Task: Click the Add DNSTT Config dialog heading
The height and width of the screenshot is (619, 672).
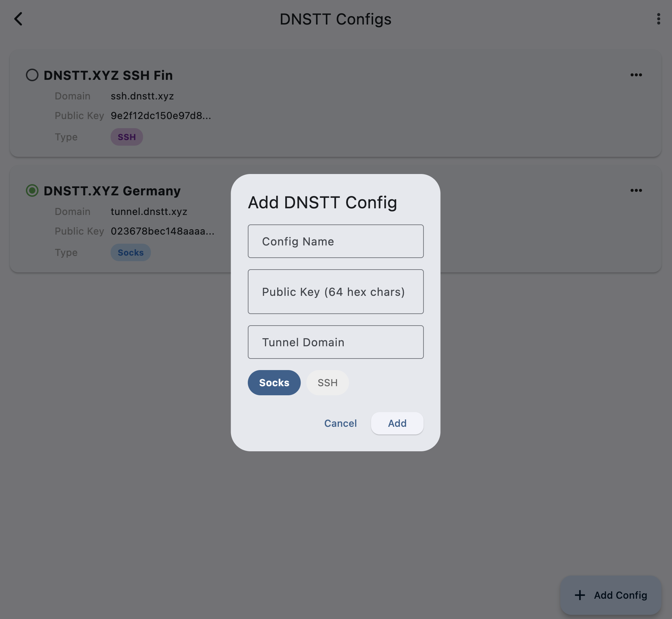Action: point(322,202)
